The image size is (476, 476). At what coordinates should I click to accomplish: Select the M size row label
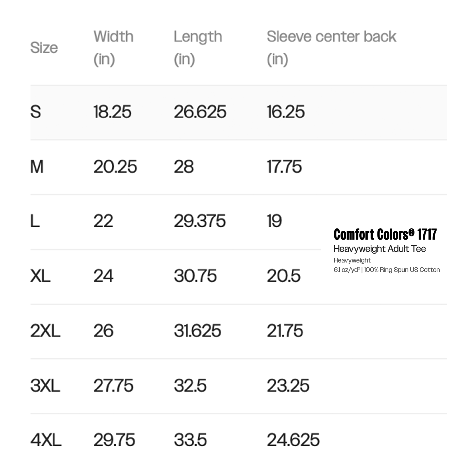pyautogui.click(x=37, y=167)
